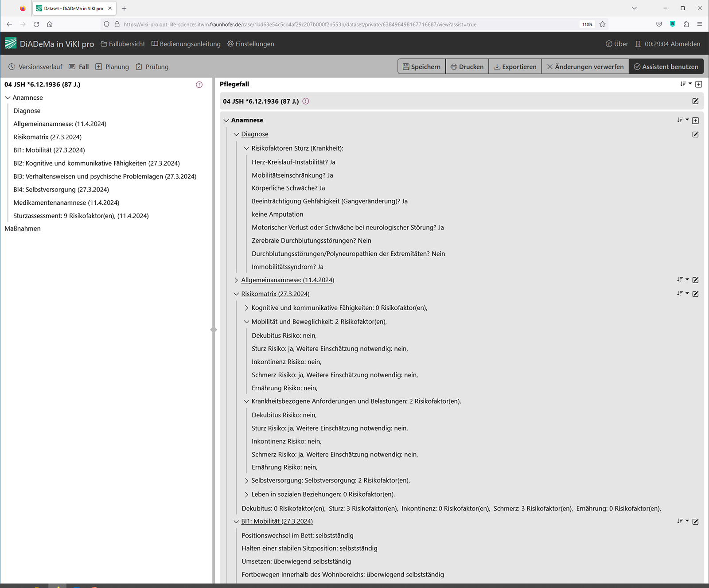Collapse Risikofaktoren Sturz (Krankheit) group
This screenshot has width=709, height=588.
coord(246,148)
